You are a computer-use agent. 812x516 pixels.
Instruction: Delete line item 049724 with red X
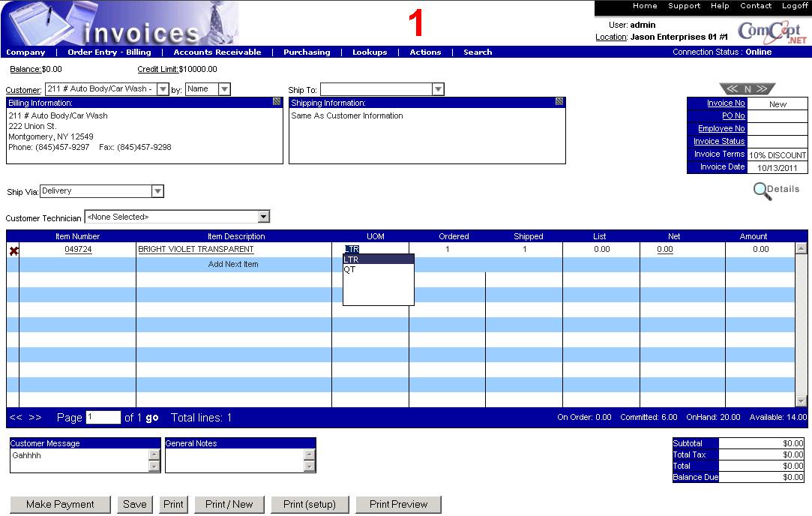click(13, 250)
